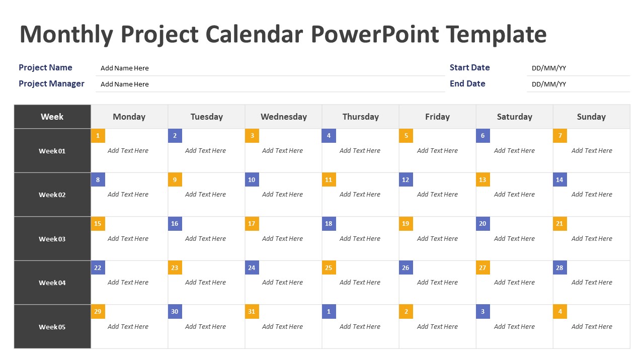This screenshot has width=644, height=362.
Task: Select the Week column header
Action: (52, 117)
